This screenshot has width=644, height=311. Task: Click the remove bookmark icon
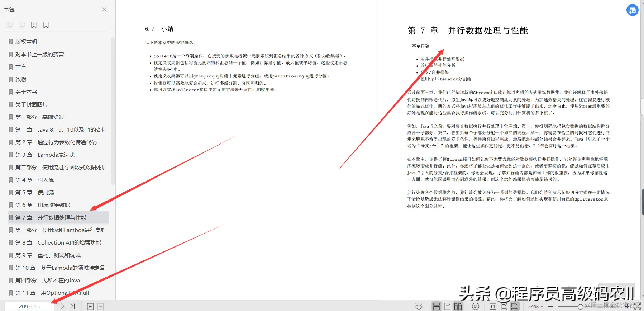tap(46, 24)
